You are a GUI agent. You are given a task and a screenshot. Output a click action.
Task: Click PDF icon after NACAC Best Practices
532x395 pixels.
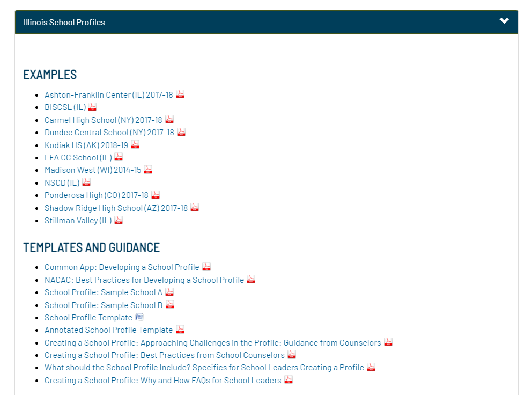tap(251, 280)
